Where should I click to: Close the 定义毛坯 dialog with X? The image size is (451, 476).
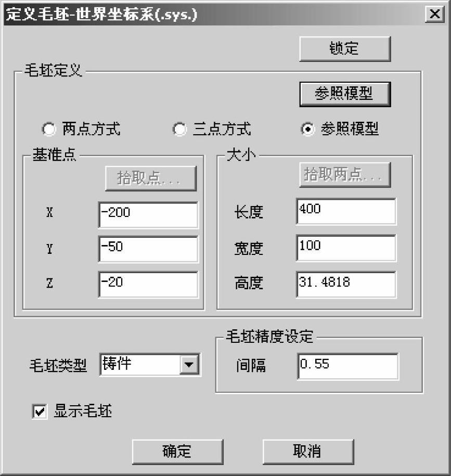(x=434, y=14)
